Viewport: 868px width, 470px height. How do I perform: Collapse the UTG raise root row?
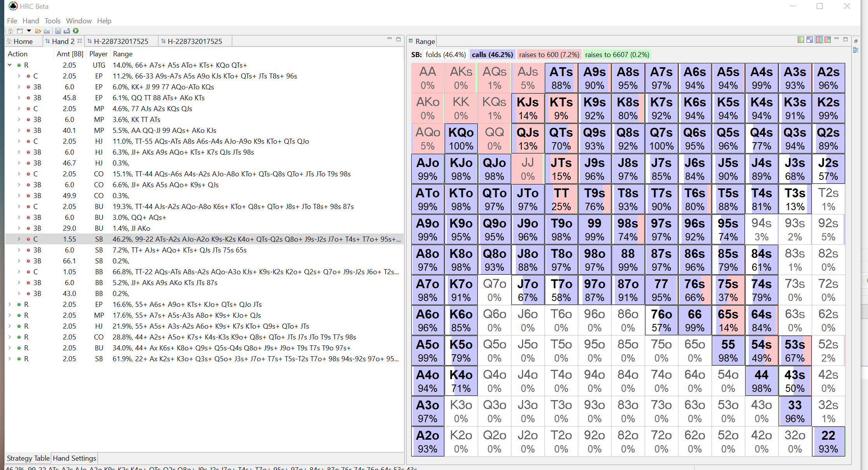point(10,65)
